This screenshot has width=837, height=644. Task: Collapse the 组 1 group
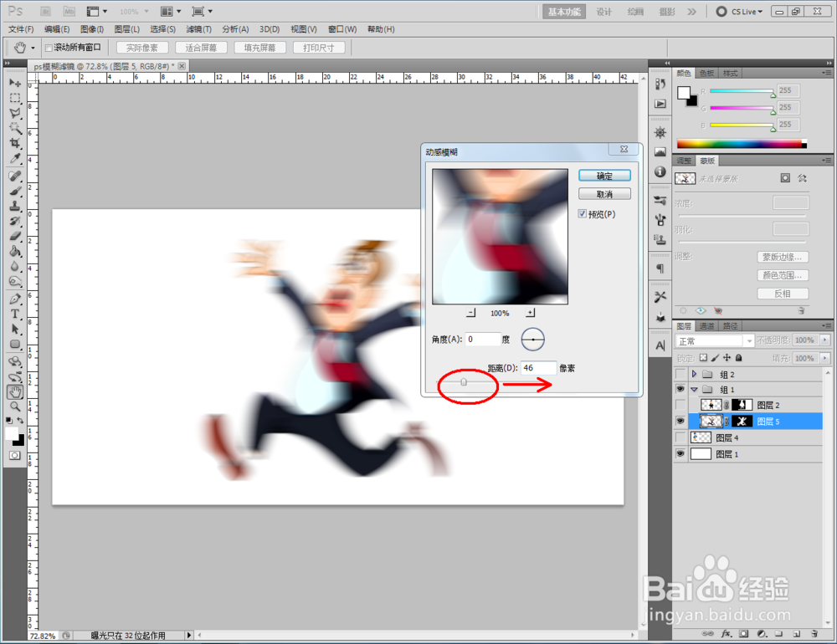[x=694, y=390]
